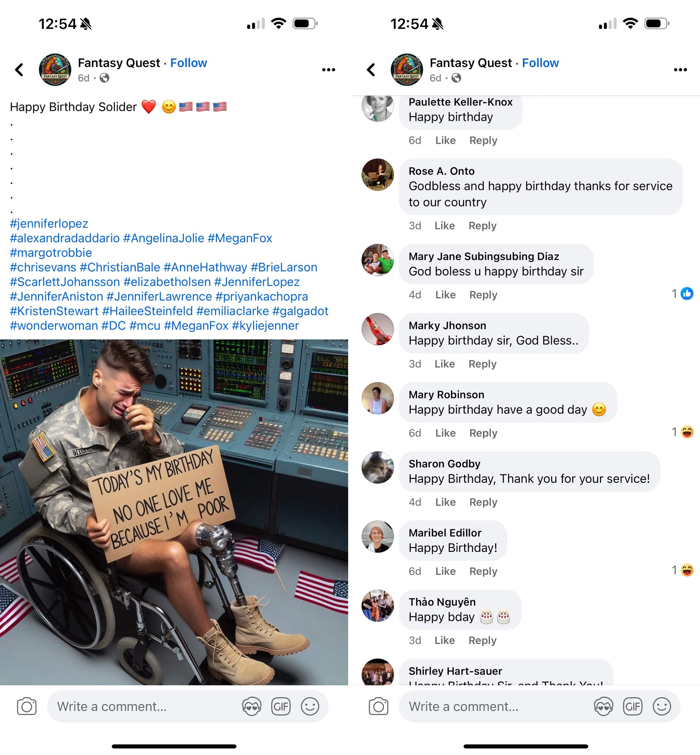
Task: Like Sharon Godby's comment
Action: 445,502
